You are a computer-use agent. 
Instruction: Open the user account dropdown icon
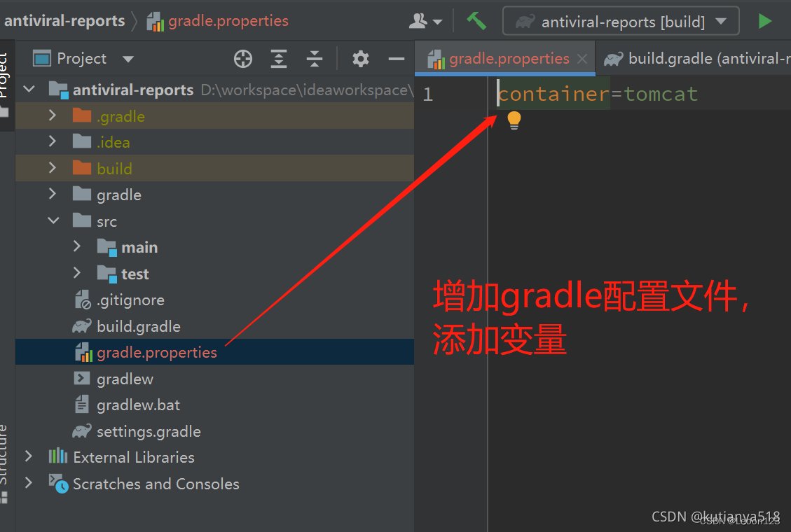pos(425,21)
